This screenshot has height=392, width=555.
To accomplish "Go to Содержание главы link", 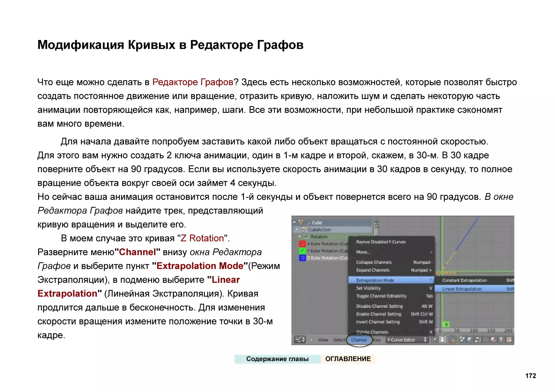I will [x=277, y=359].
